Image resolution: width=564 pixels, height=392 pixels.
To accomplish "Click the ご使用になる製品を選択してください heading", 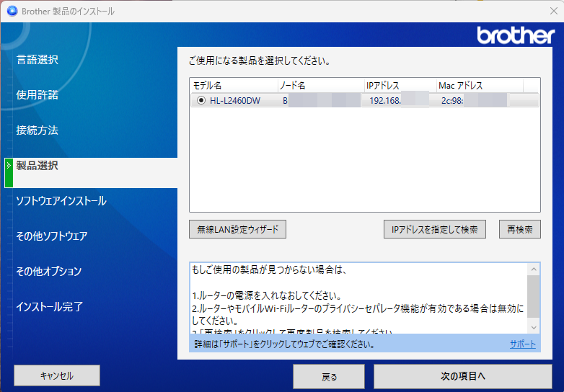I will 260,61.
